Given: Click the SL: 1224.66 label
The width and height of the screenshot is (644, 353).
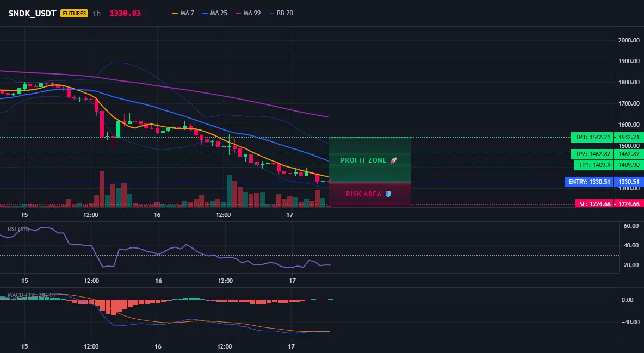Looking at the screenshot, I should (595, 204).
